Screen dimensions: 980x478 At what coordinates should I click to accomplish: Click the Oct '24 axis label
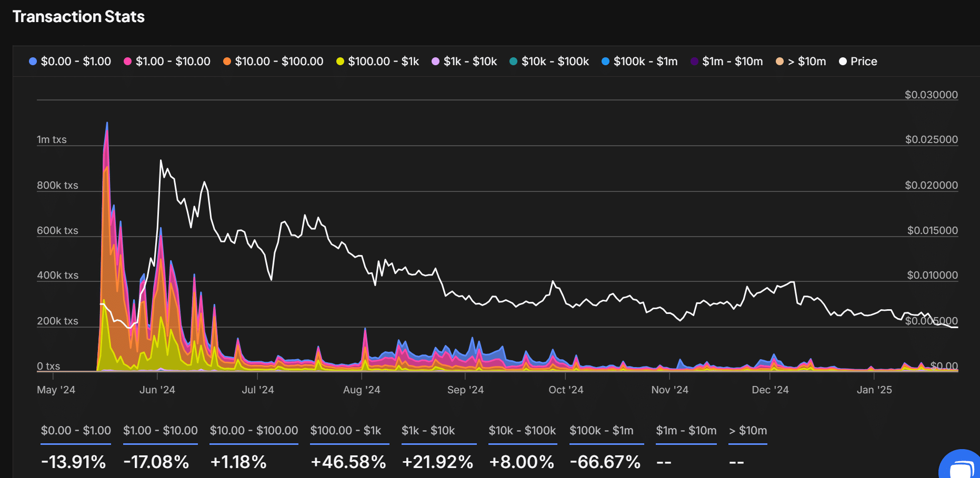point(566,390)
